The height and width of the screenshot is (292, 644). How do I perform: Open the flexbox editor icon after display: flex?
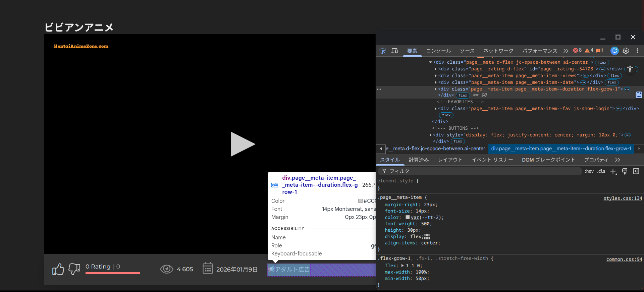click(427, 237)
